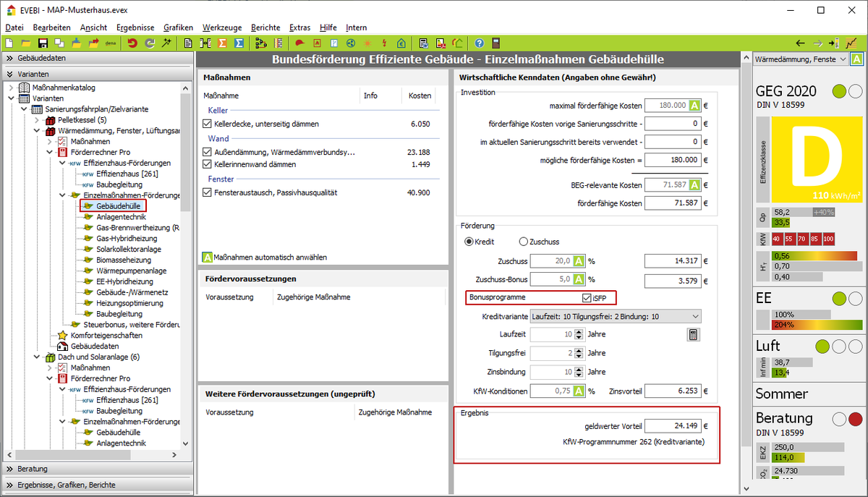The width and height of the screenshot is (868, 497).
Task: Open the Kreditvariante dropdown
Action: tap(615, 316)
